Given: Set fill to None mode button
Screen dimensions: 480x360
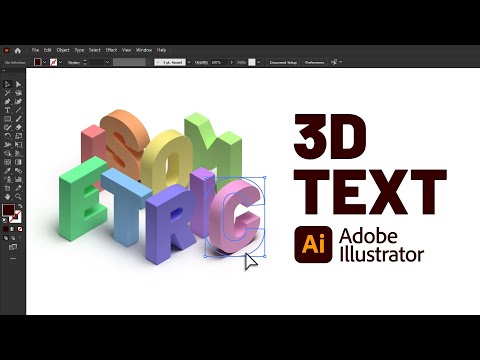Looking at the screenshot, I should (20, 229).
